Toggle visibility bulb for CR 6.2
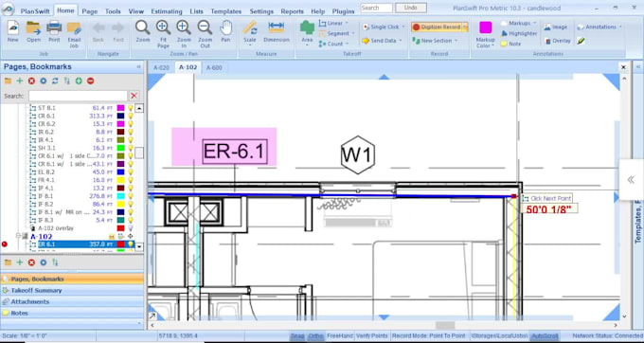 (131, 124)
